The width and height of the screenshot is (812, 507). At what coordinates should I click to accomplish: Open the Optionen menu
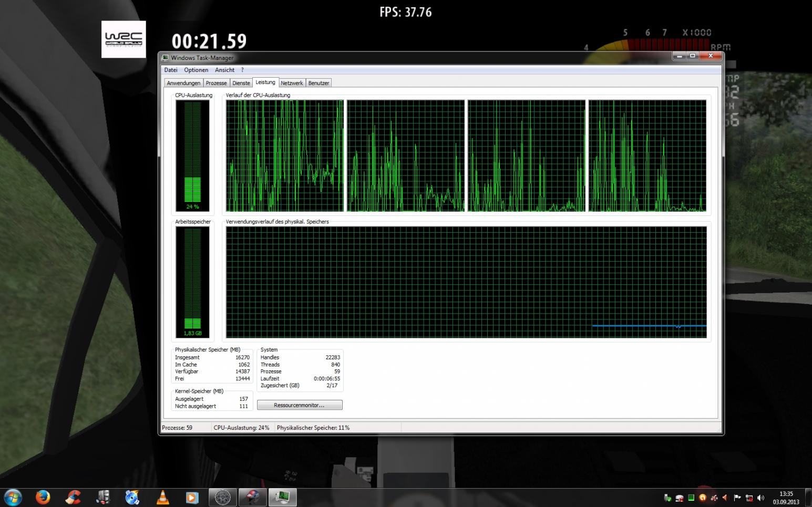[x=196, y=70]
